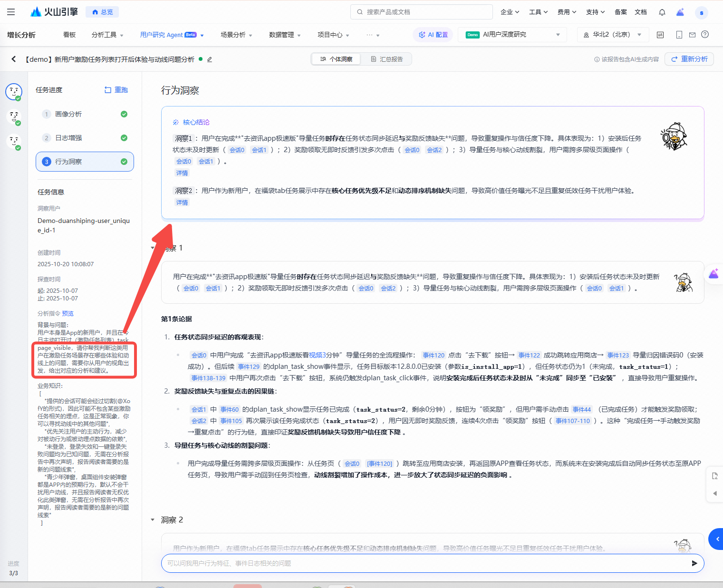Expand the blue side panel chevron button
This screenshot has height=588, width=723.
[716, 539]
